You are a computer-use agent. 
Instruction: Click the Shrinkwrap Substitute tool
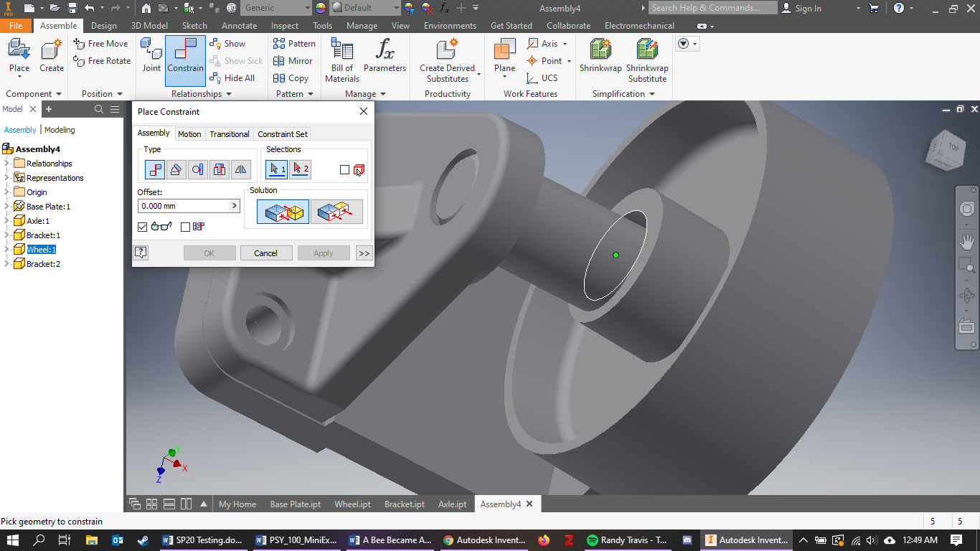[x=647, y=60]
